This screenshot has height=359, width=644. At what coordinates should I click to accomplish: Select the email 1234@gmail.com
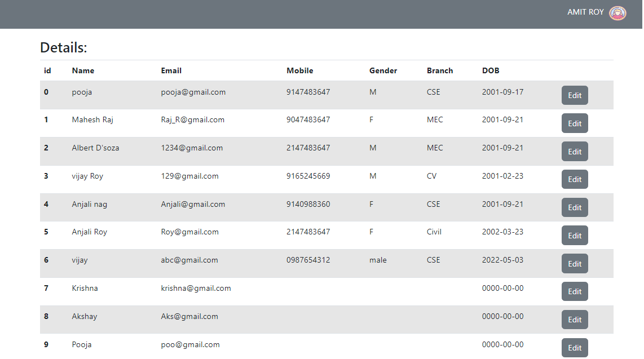pyautogui.click(x=192, y=148)
